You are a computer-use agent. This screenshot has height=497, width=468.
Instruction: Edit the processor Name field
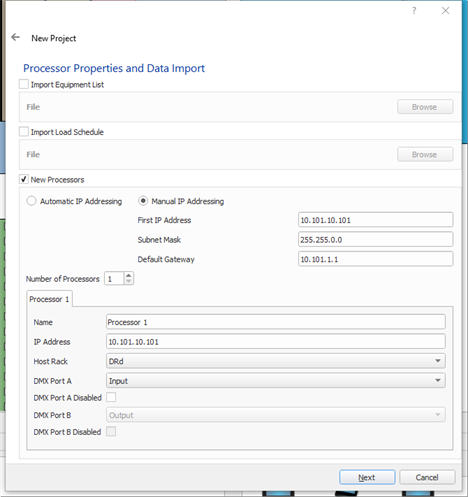tap(276, 322)
